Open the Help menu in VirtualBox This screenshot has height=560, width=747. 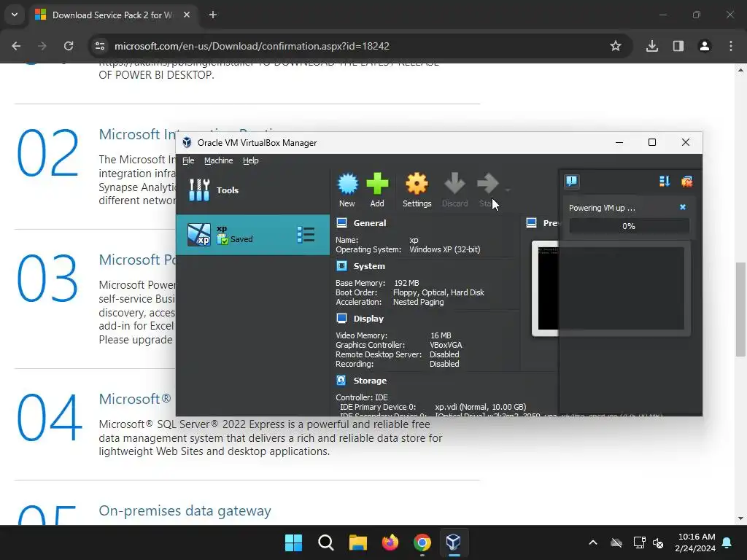pyautogui.click(x=251, y=160)
